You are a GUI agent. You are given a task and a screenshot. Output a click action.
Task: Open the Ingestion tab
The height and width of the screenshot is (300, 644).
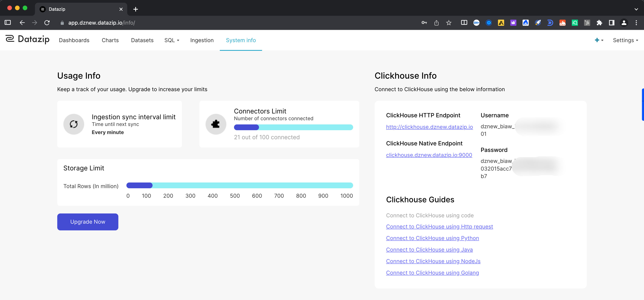(202, 40)
